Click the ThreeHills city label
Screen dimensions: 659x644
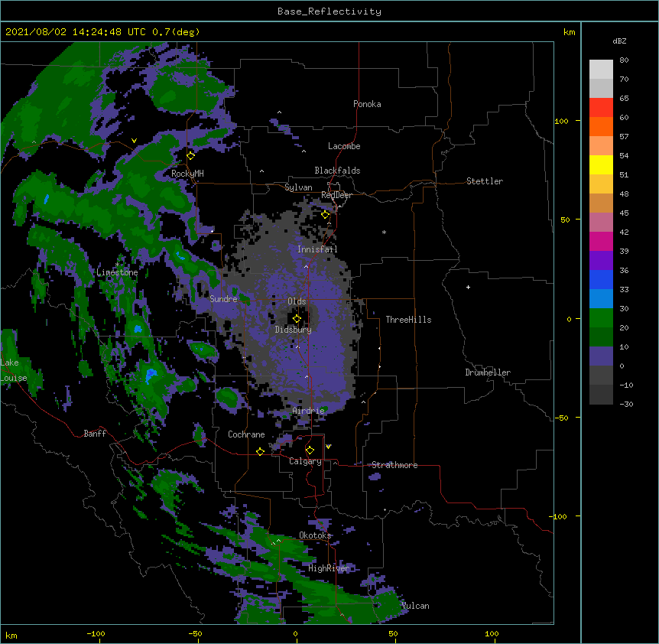pyautogui.click(x=408, y=320)
